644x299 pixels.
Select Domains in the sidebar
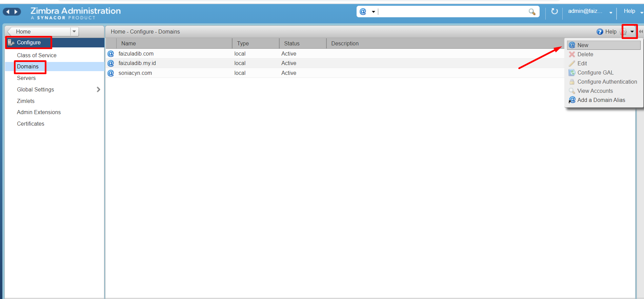coord(28,66)
